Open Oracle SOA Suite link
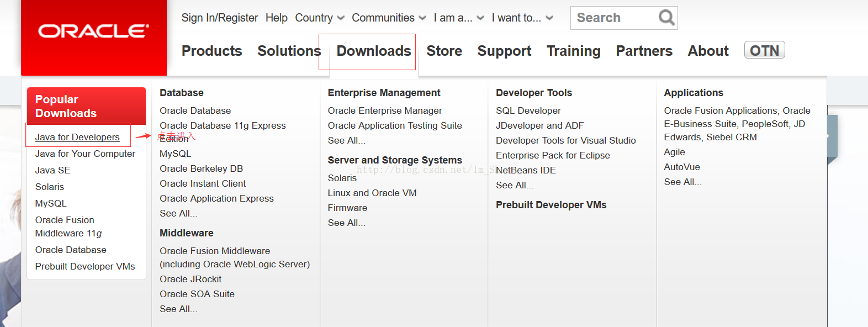Viewport: 868px width, 327px height. click(197, 294)
